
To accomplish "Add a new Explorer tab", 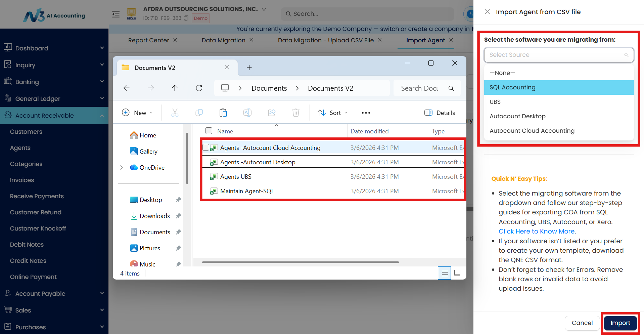I will 249,68.
